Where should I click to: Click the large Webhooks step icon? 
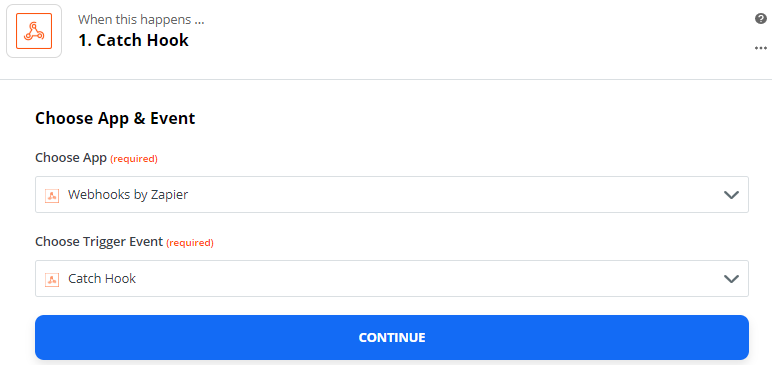click(34, 31)
